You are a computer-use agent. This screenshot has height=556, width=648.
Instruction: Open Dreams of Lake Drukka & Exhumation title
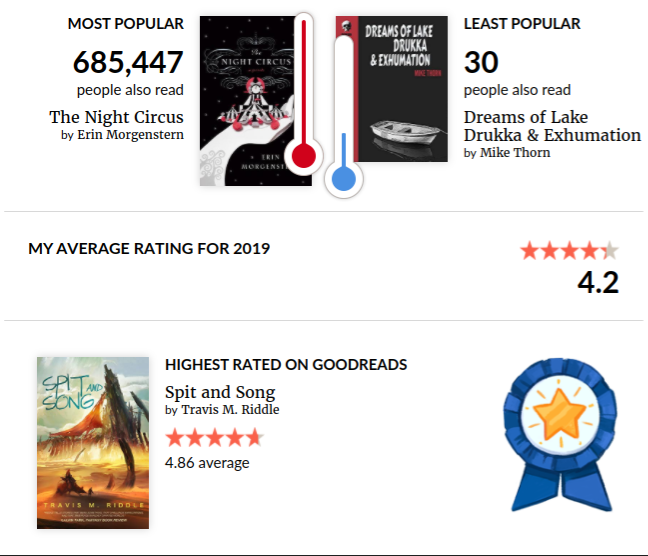click(x=552, y=126)
